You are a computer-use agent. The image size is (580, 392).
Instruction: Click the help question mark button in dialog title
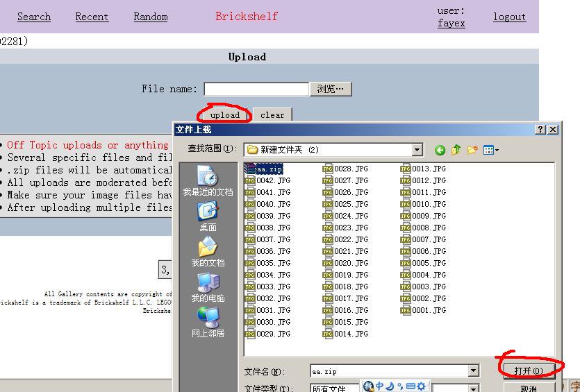[540, 129]
